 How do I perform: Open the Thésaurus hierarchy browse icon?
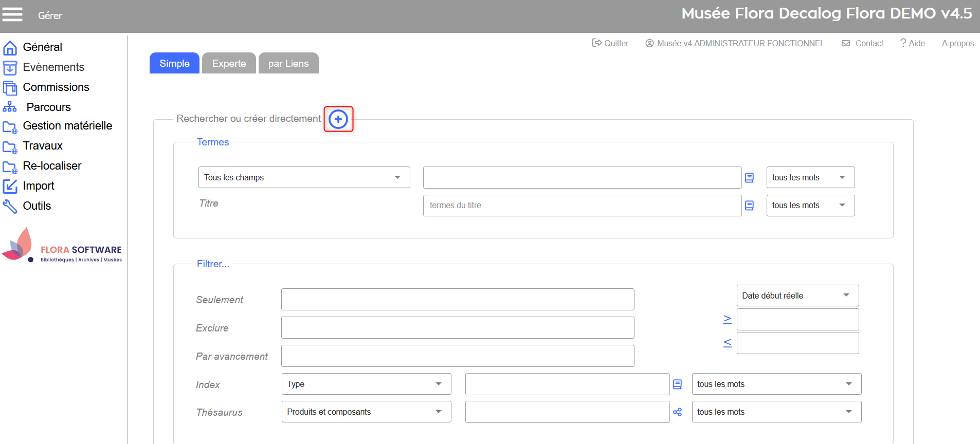coord(678,412)
